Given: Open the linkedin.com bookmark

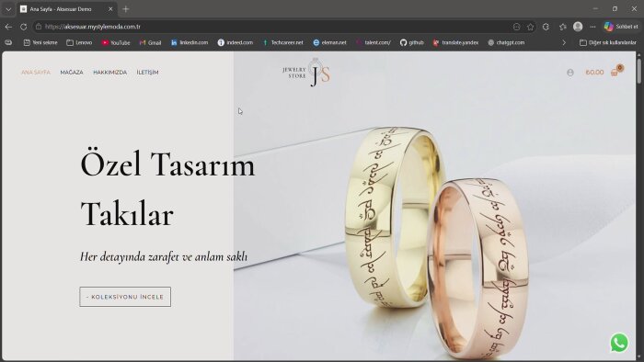Looking at the screenshot, I should (x=190, y=42).
